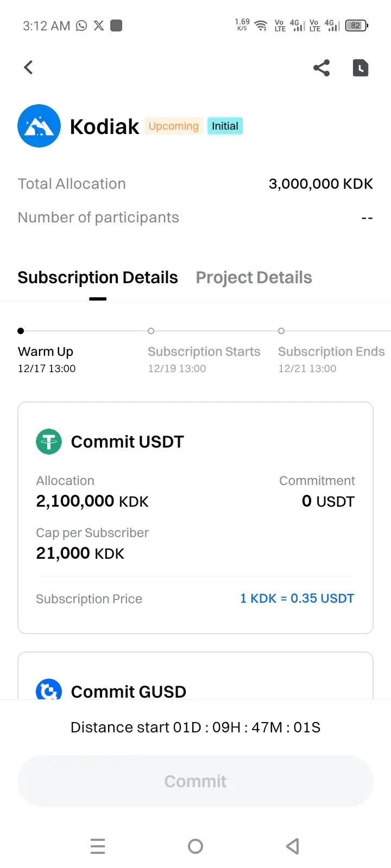The height and width of the screenshot is (868, 391).
Task: Tap the Kodiak project logo
Action: pos(39,126)
